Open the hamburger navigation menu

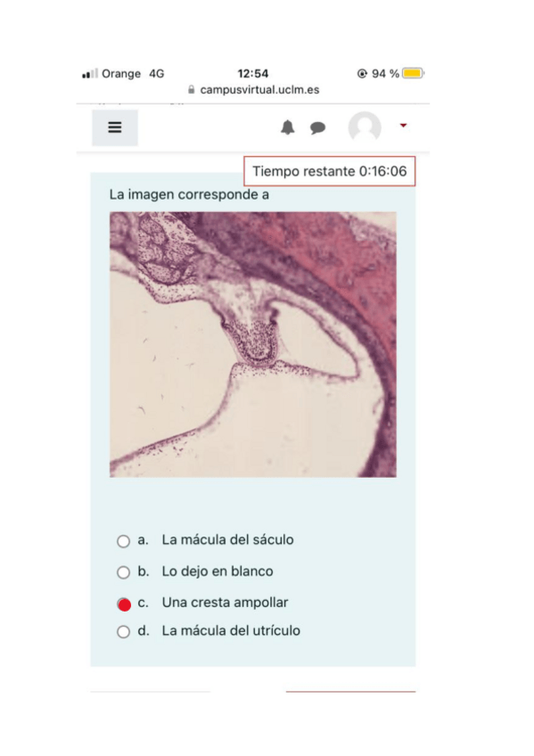(x=115, y=127)
